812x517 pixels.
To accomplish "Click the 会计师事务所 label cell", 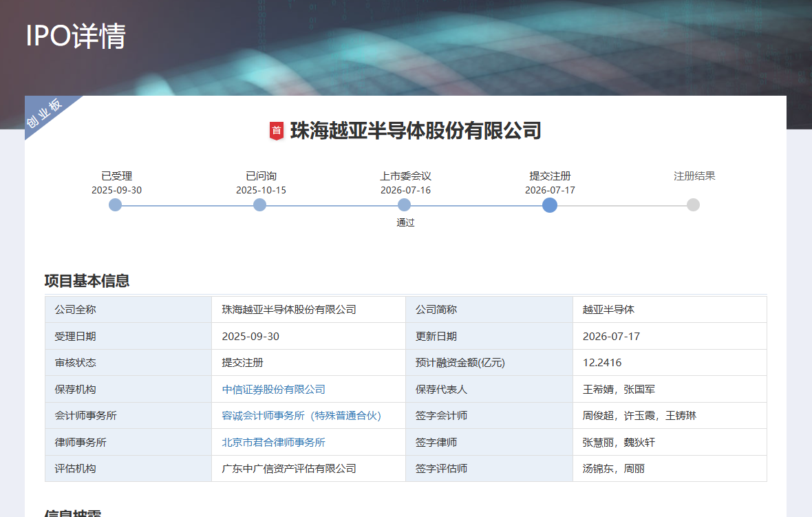I will tap(129, 416).
